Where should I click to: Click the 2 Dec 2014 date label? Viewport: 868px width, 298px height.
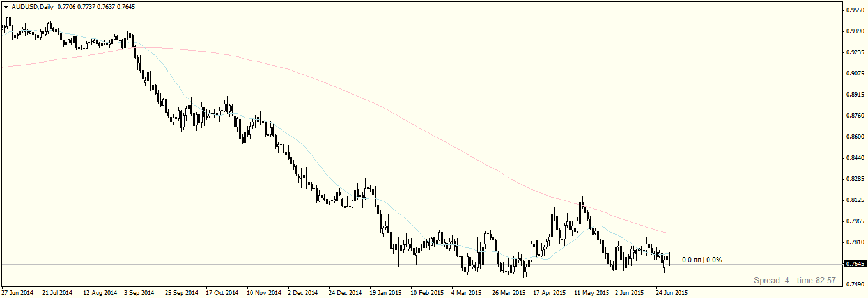coord(303,293)
